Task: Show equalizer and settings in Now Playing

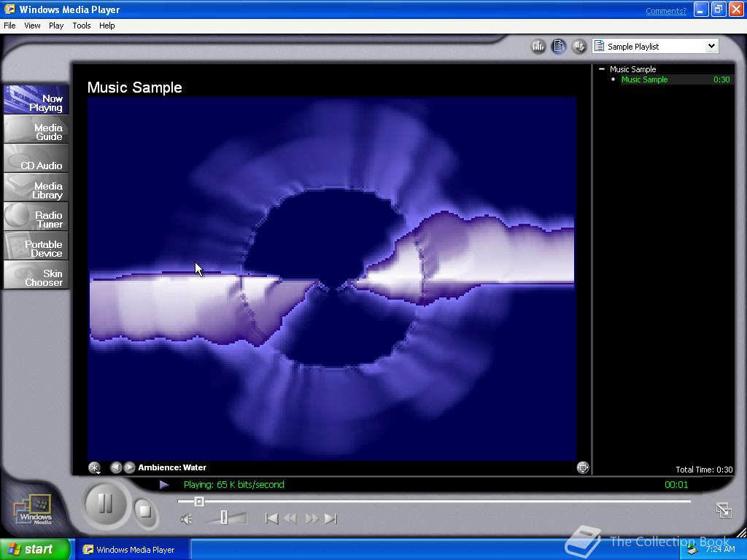Action: pyautogui.click(x=538, y=46)
